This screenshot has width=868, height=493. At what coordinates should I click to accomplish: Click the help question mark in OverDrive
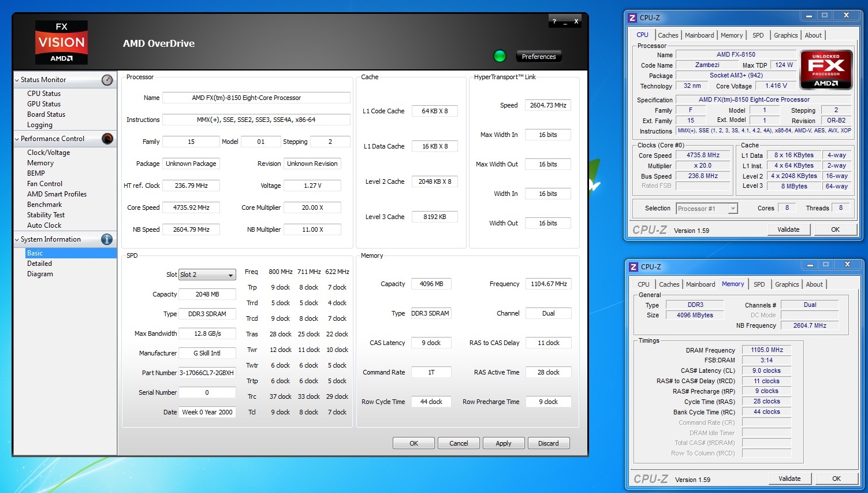(x=555, y=21)
